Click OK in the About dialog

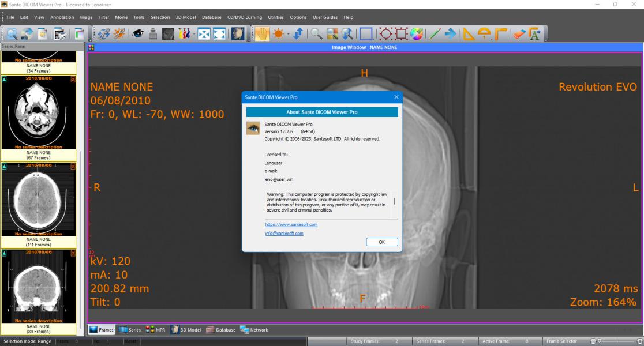[382, 242]
